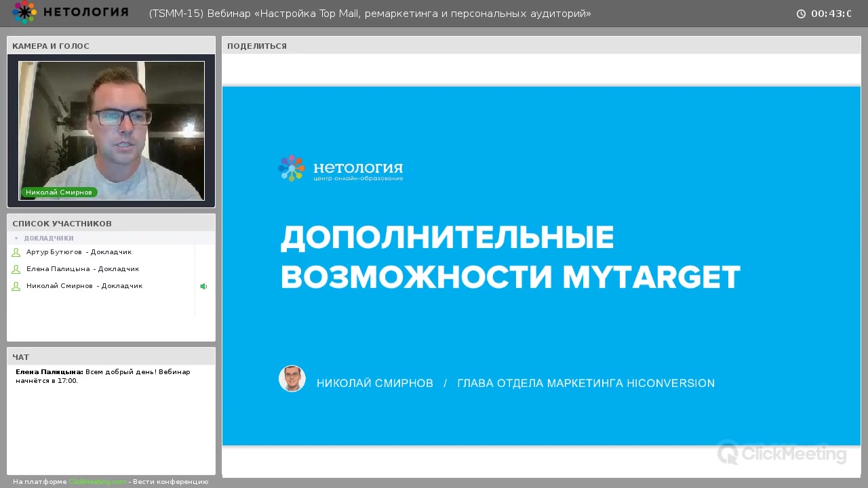The image size is (868, 488).
Task: Click the Список участников panel header
Action: [111, 223]
